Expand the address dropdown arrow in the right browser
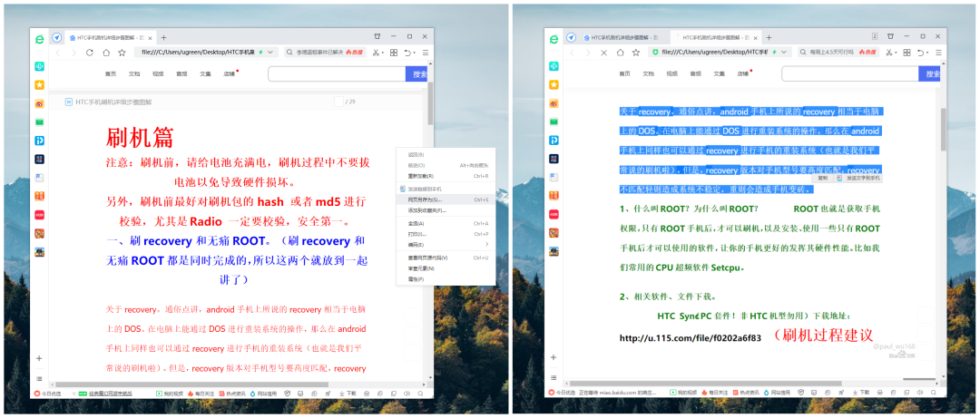The image size is (980, 418). tap(784, 53)
